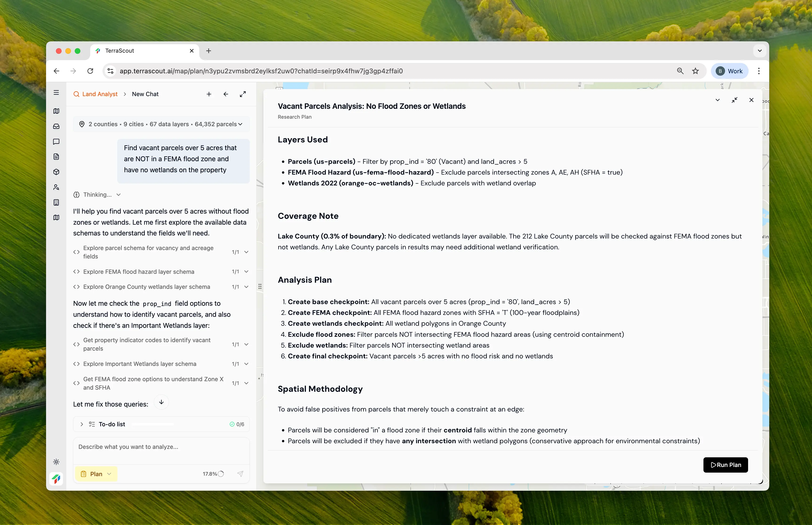Image resolution: width=812 pixels, height=525 pixels.
Task: Open the hamburger menu in sidebar
Action: pos(56,93)
